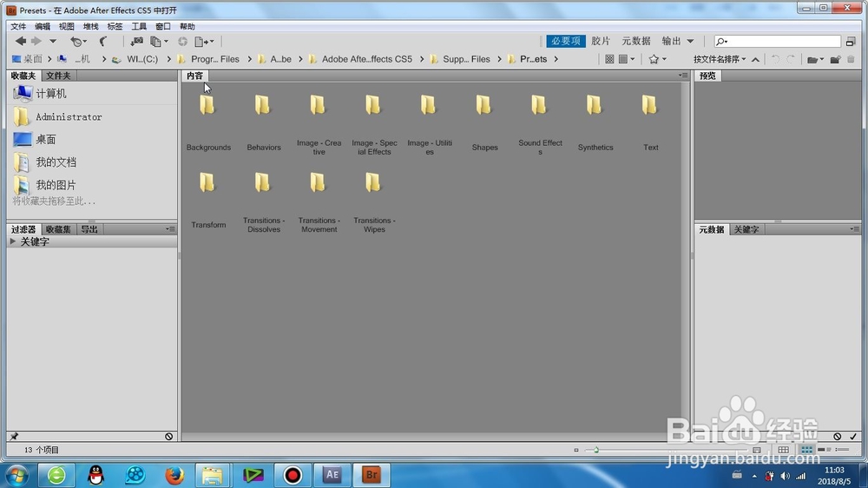
Task: Click Adobe Afte...ffects CS5 breadcrumb
Action: pyautogui.click(x=367, y=59)
